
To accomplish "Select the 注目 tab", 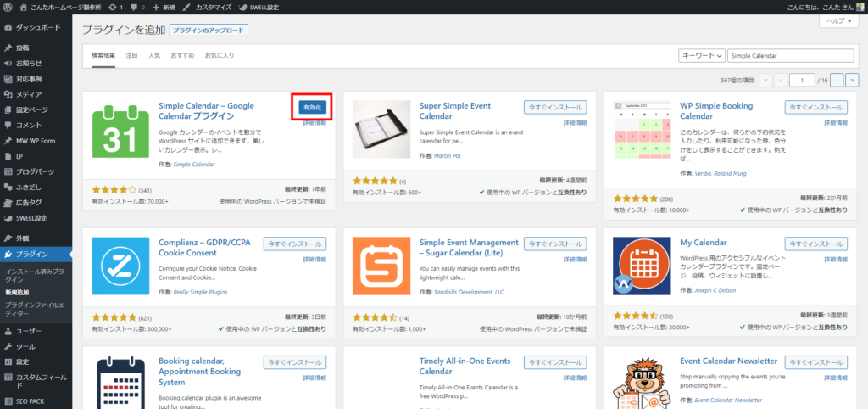I will [131, 55].
